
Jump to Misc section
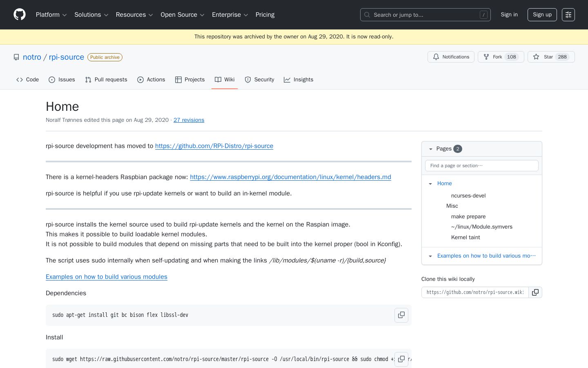coord(452,206)
